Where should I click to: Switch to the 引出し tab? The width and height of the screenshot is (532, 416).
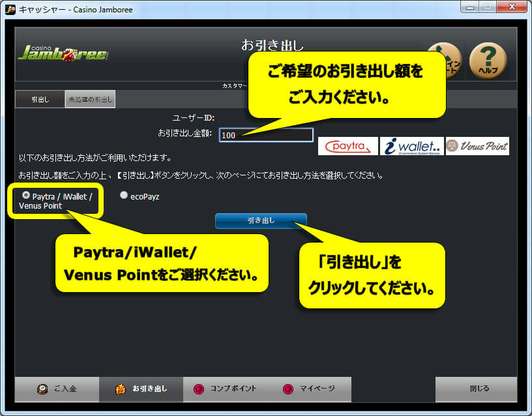point(40,99)
